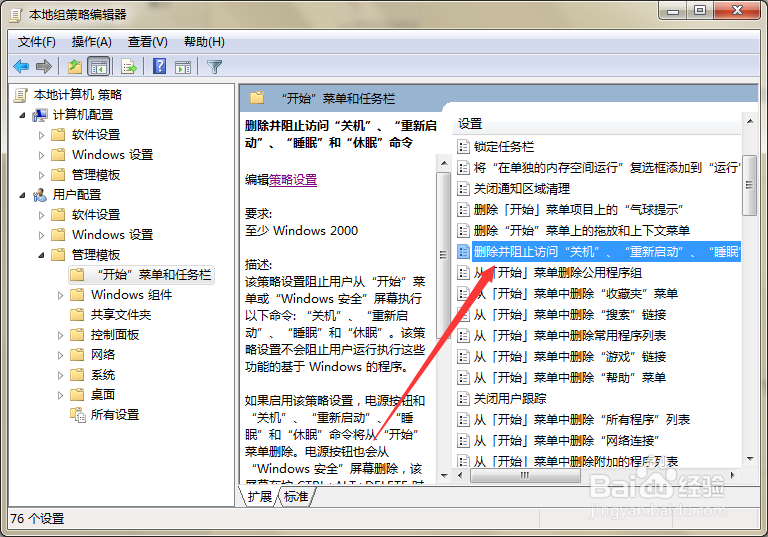Click the Up one level folder icon
The height and width of the screenshot is (537, 768).
(x=75, y=66)
